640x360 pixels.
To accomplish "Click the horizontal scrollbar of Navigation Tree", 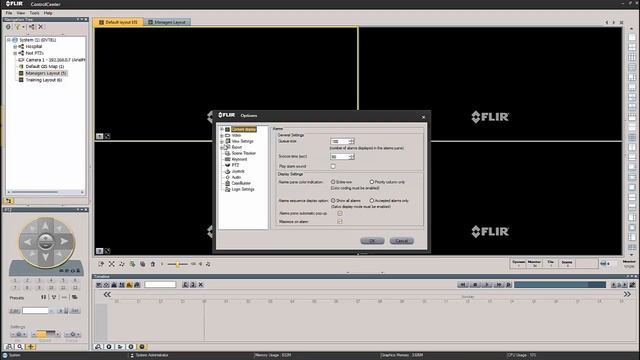I will (x=45, y=192).
